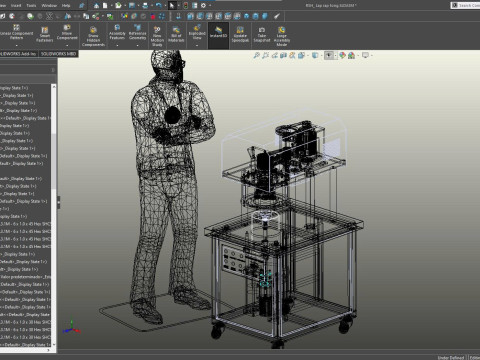This screenshot has width=480, height=360.
Task: Click the File Properties icon beside Rebuild
Action: point(194,5)
